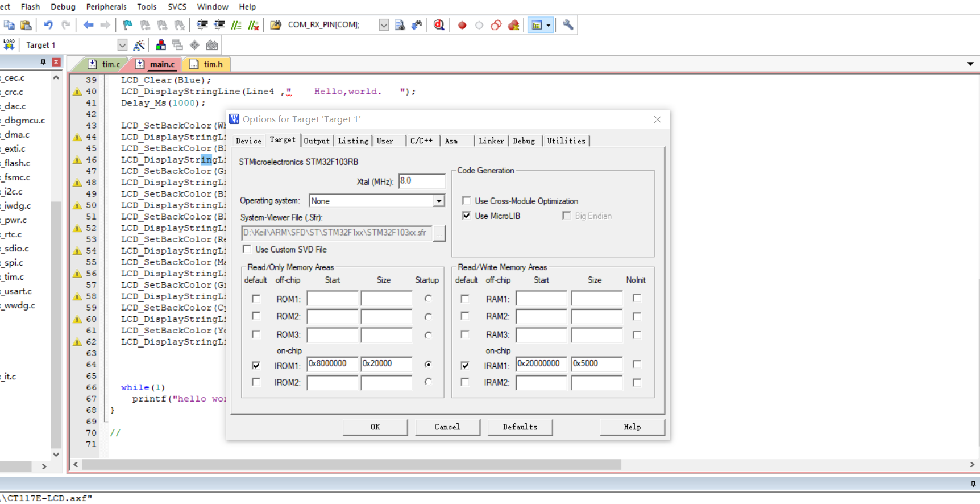Image resolution: width=980 pixels, height=504 pixels.
Task: Open Options for Target magic wand icon
Action: [x=139, y=45]
